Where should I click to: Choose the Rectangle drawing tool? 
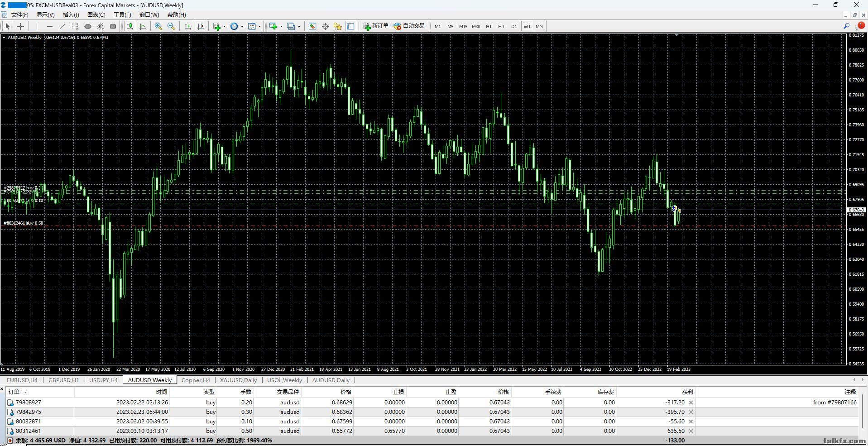(x=113, y=26)
